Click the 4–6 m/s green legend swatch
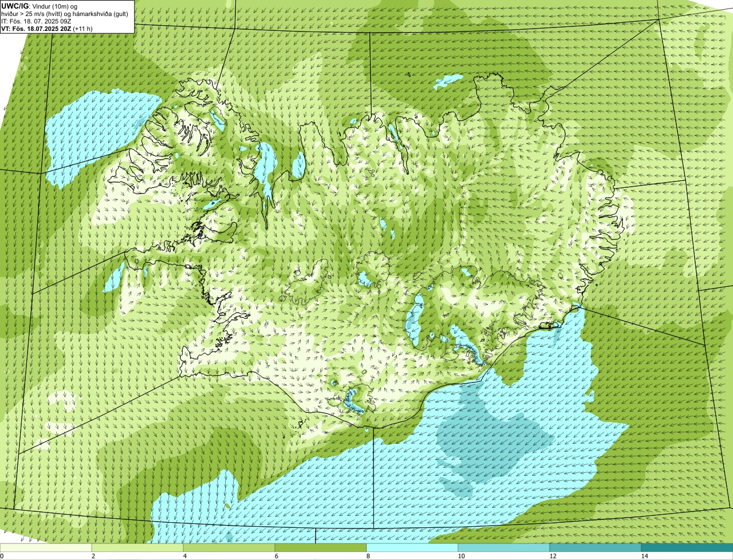Viewport: 733px width, 560px height. pos(229,547)
